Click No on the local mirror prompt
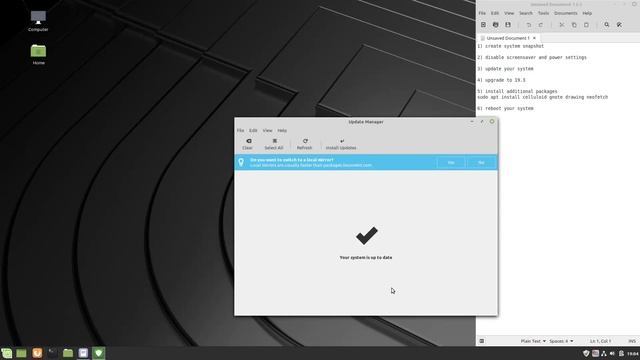Viewport: 640px width, 360px height. pos(481,162)
